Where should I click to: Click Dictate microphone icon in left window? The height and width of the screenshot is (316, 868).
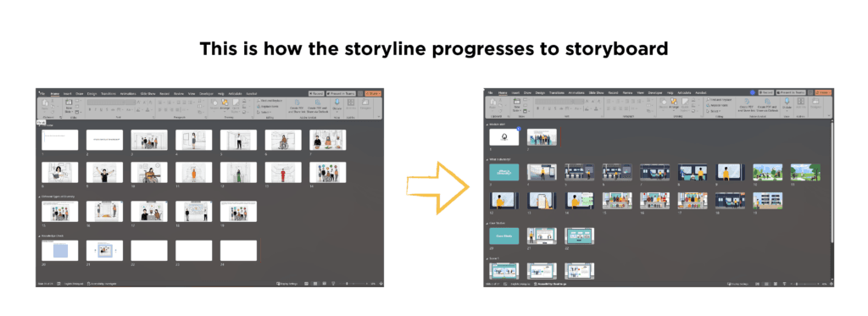337,102
